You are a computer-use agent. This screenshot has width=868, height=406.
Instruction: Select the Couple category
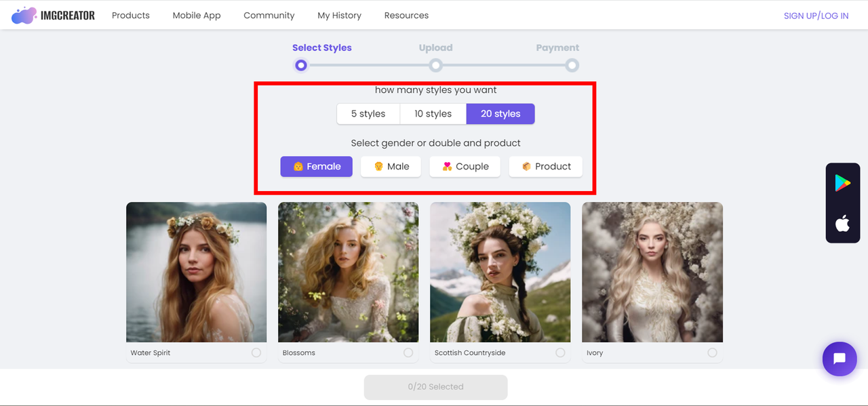pos(465,166)
